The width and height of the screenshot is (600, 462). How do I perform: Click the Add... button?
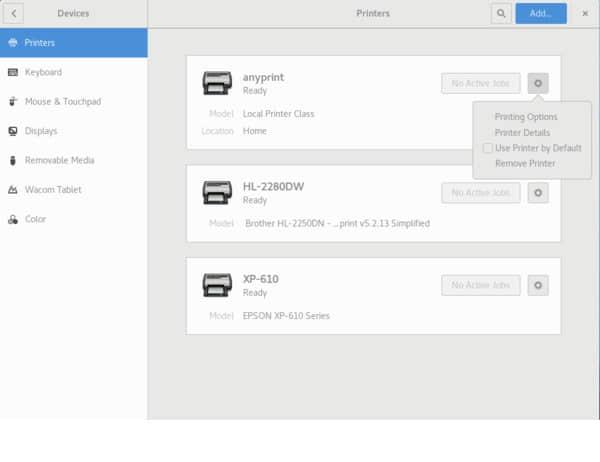541,14
